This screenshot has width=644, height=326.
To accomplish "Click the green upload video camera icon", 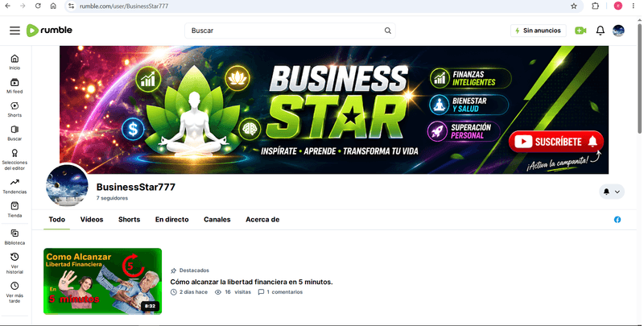I will (x=580, y=31).
